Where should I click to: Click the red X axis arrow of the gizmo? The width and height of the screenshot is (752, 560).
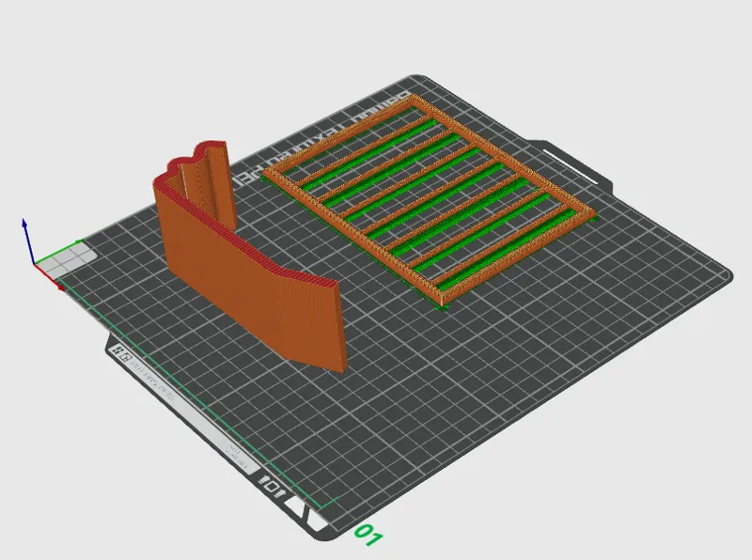coord(50,276)
